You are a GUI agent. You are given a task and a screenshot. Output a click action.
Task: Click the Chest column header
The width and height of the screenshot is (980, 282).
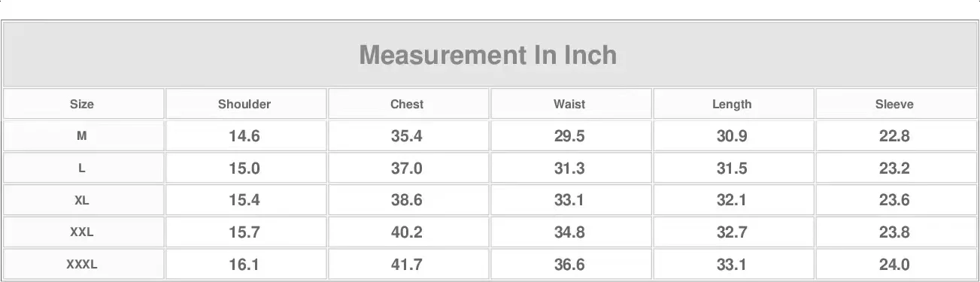click(407, 105)
